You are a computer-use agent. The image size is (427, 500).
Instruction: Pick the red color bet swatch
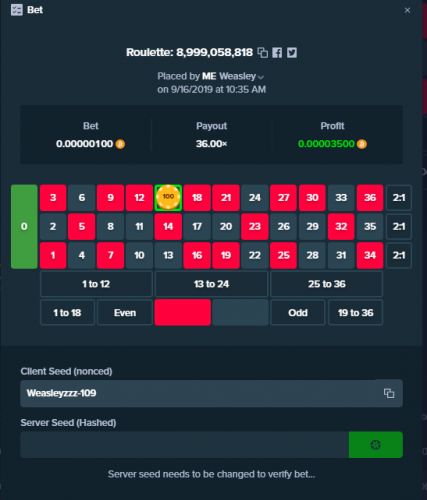coord(183,313)
